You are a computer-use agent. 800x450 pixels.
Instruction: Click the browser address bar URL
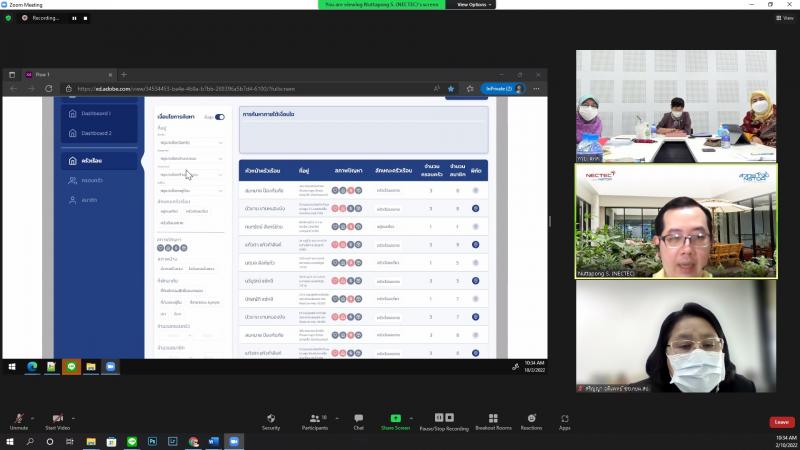click(186, 89)
